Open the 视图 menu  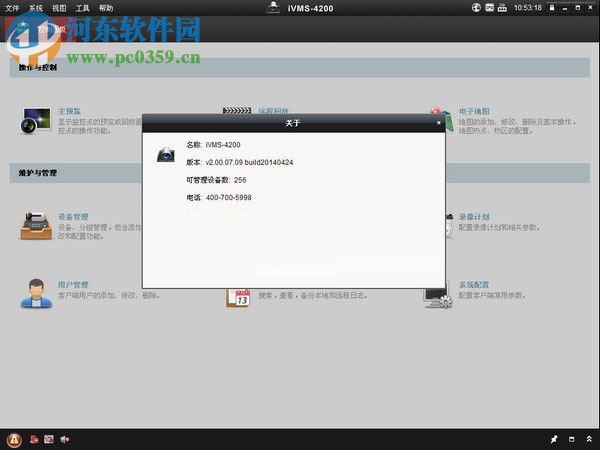point(59,8)
